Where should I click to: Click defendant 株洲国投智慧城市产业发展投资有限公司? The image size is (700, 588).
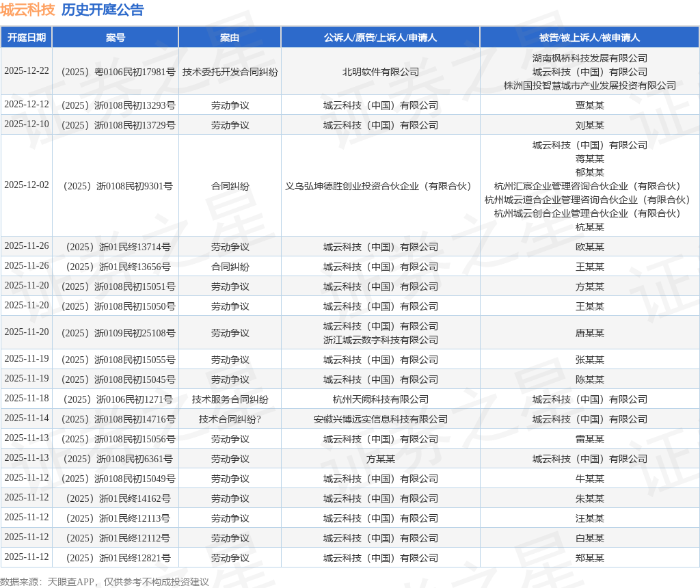(x=590, y=85)
